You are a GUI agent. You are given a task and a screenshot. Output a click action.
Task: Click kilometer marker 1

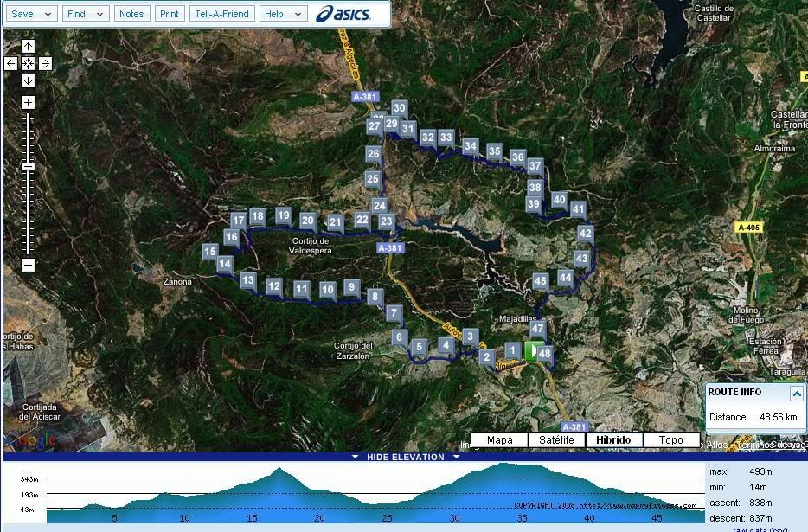point(512,351)
